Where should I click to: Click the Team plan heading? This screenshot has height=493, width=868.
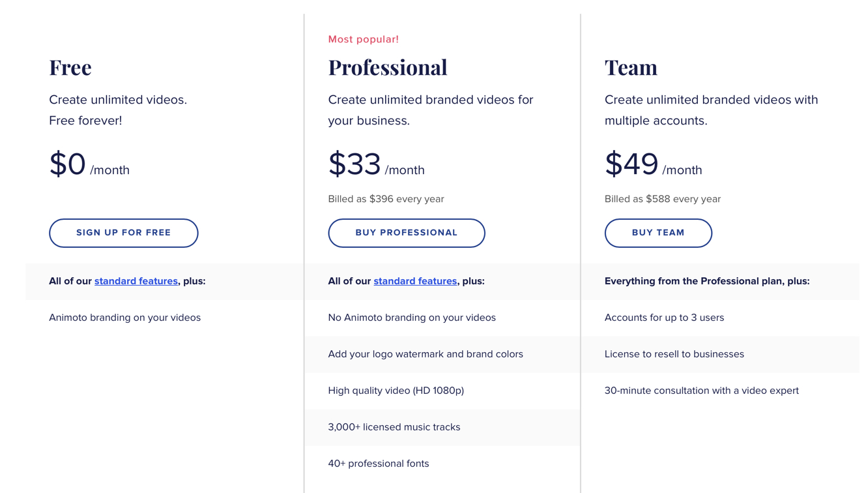631,67
